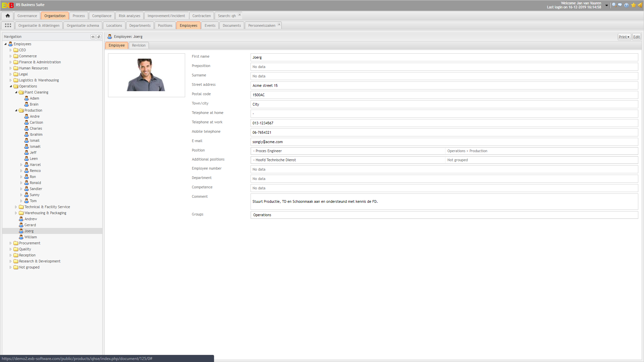Open the Print dropdown button
Image resolution: width=644 pixels, height=362 pixels.
pyautogui.click(x=624, y=37)
